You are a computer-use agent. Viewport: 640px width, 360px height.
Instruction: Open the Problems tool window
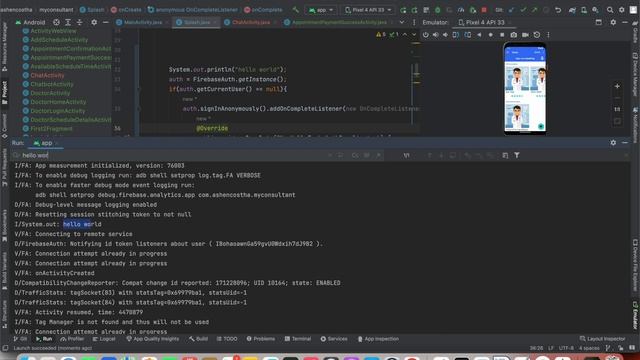pos(261,339)
